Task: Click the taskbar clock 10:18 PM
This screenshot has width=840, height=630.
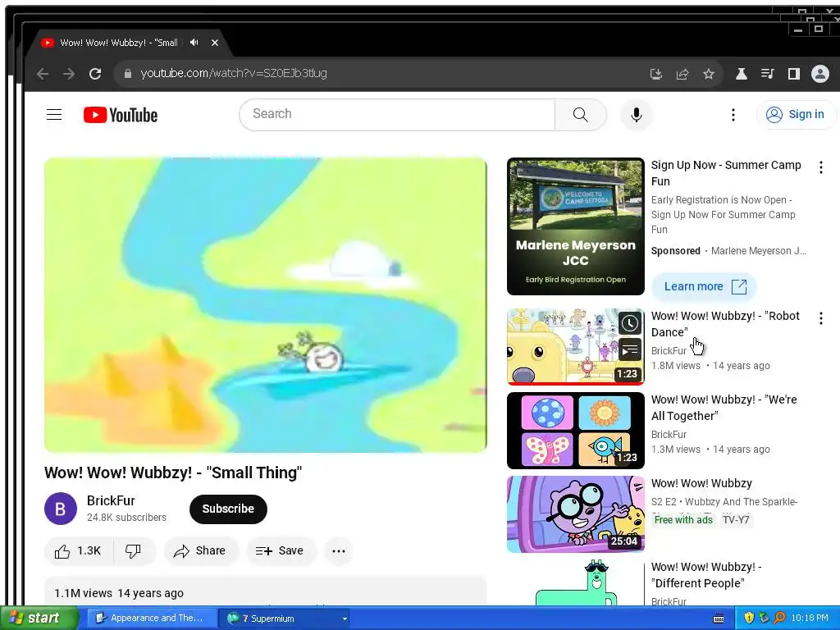Action: (x=810, y=619)
